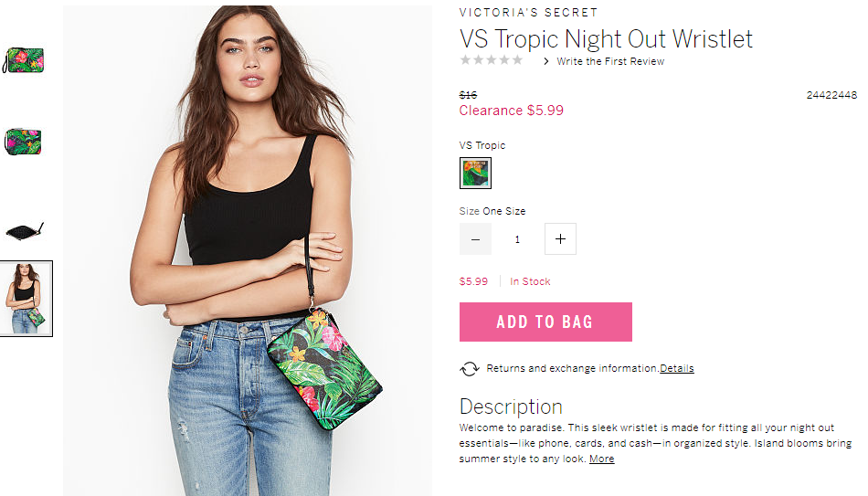This screenshot has width=868, height=496.
Task: Increase quantity with the plus button
Action: (x=560, y=239)
